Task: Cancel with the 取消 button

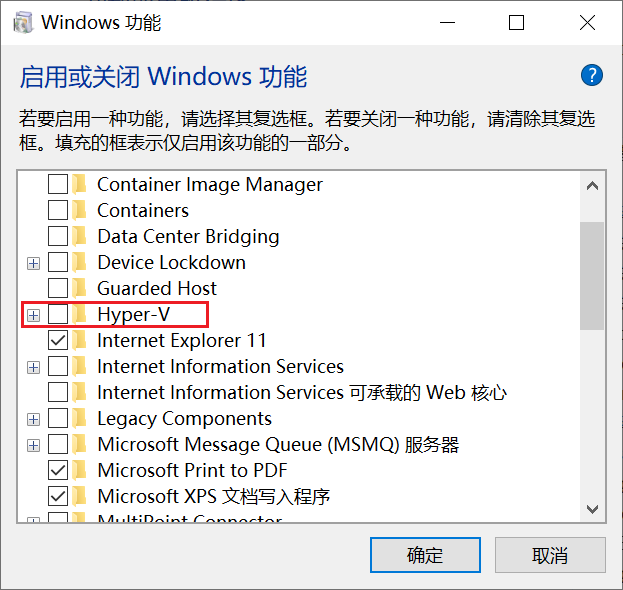Action: tap(550, 555)
